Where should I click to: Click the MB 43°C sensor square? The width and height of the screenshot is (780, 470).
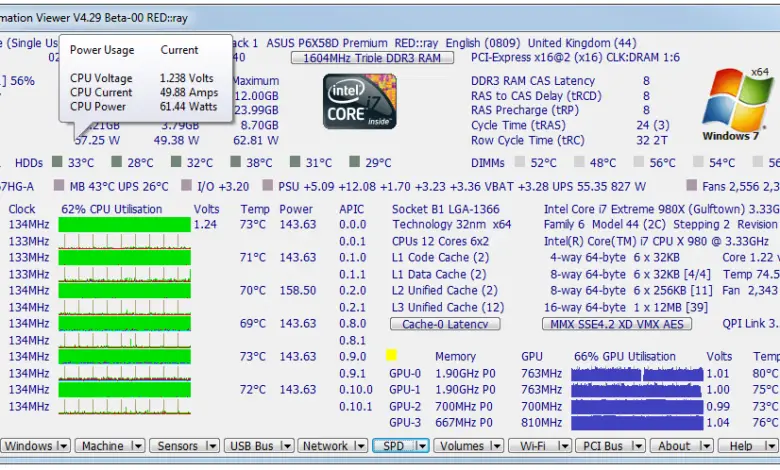click(x=59, y=186)
